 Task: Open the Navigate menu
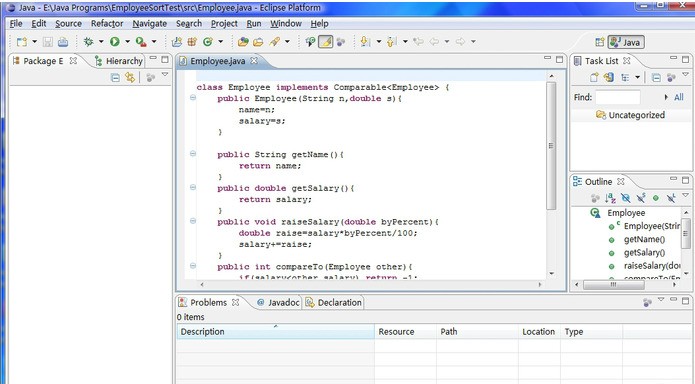tap(150, 24)
